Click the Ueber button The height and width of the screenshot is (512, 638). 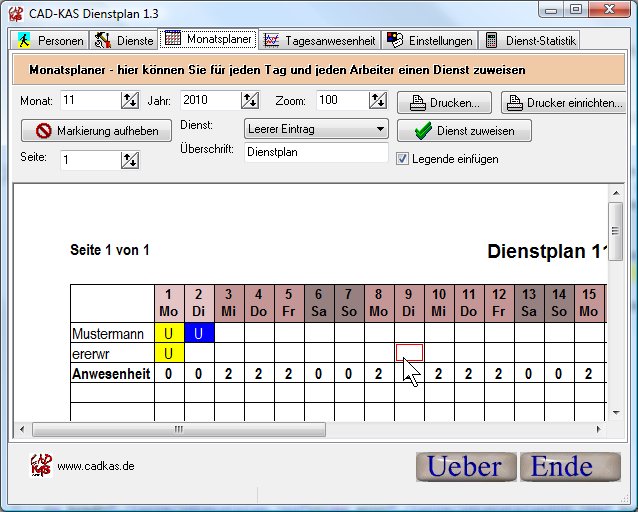click(465, 466)
